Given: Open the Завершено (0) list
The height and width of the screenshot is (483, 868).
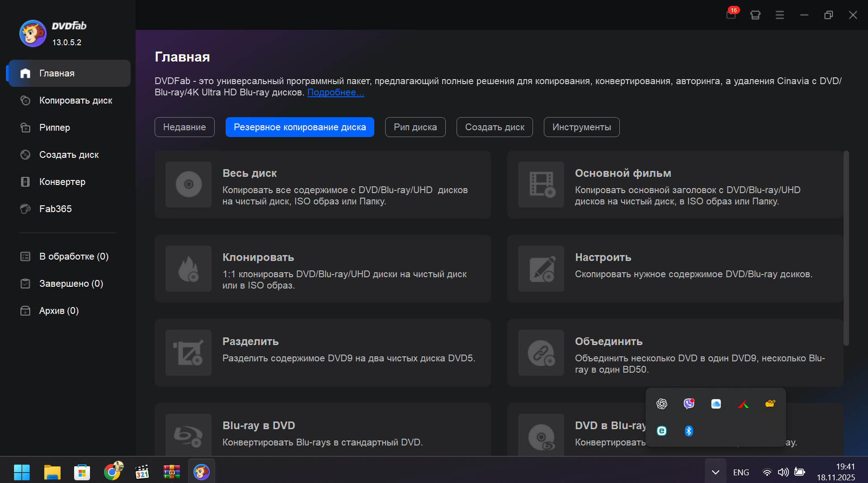Looking at the screenshot, I should [x=71, y=284].
